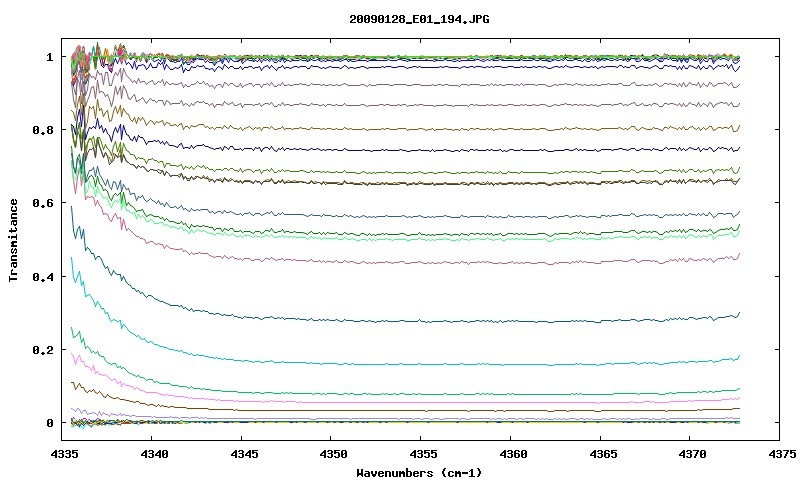Click the chart title 20090128_E01_194.JPG
The image size is (800, 480).
pyautogui.click(x=419, y=19)
